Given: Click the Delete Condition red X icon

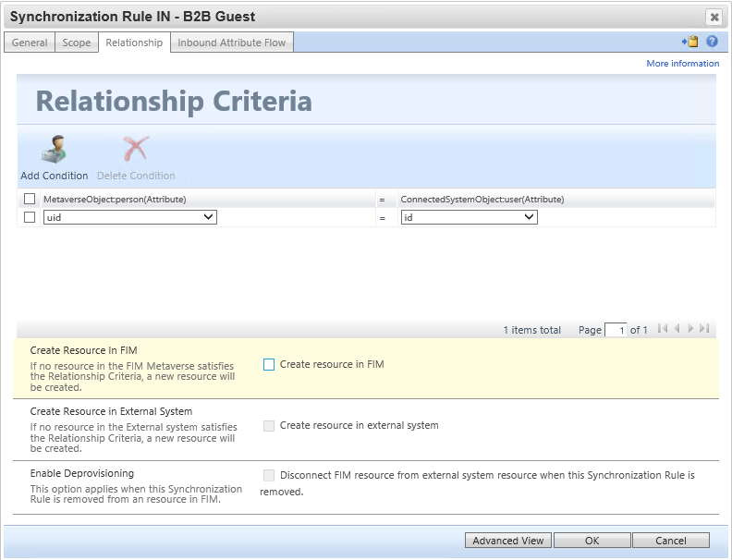Looking at the screenshot, I should 136,149.
